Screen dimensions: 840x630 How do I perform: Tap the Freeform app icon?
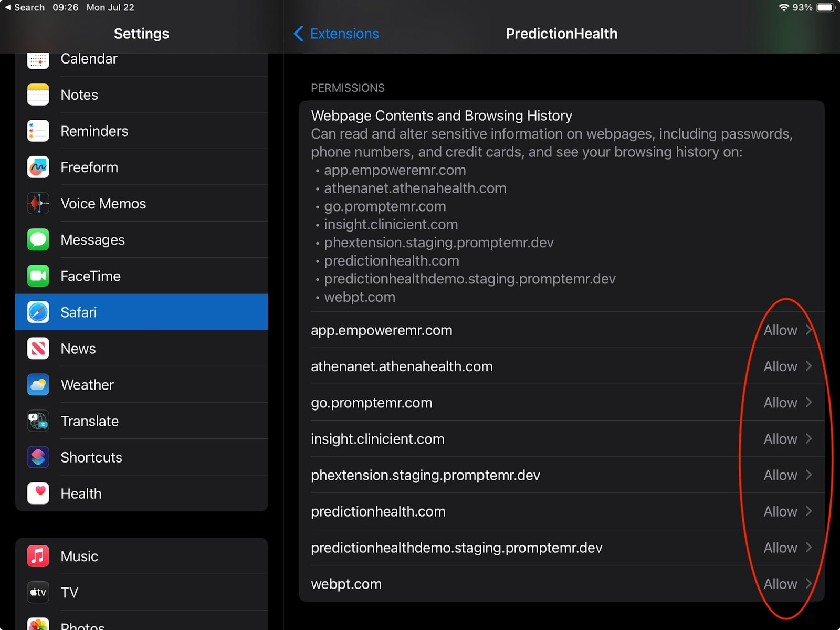(38, 167)
